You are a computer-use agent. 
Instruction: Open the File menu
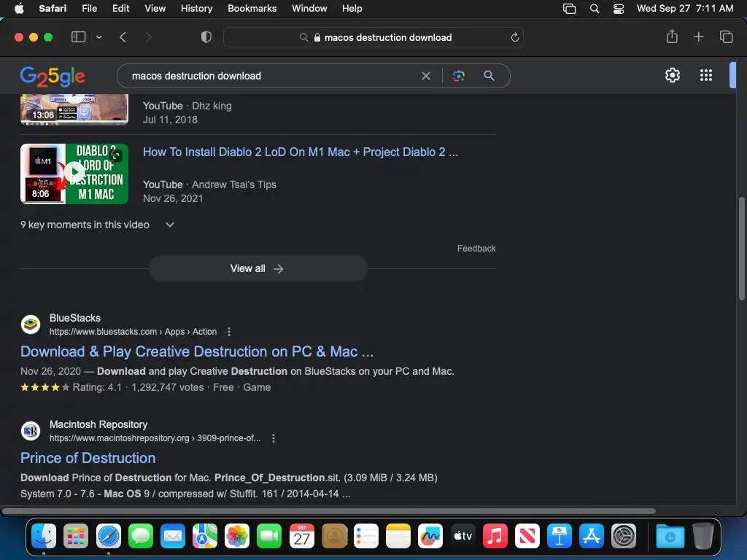(89, 8)
